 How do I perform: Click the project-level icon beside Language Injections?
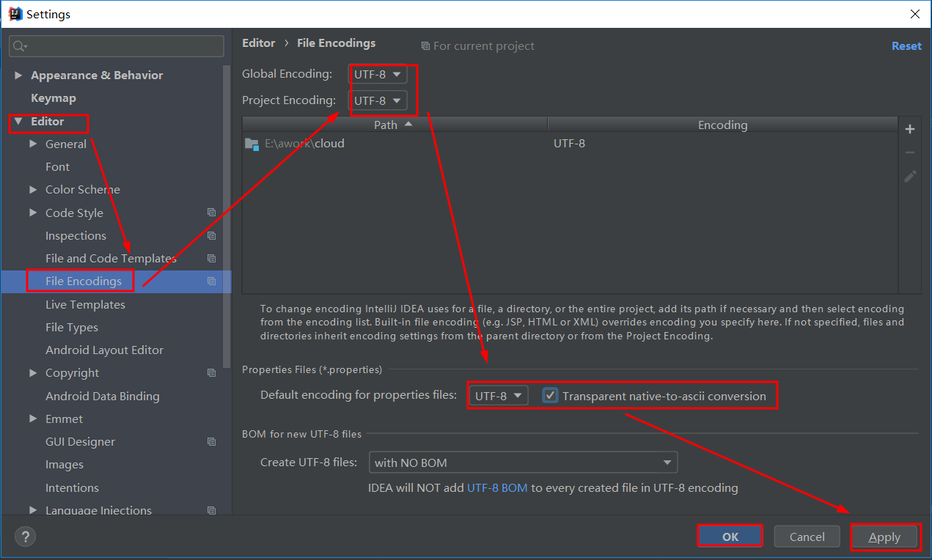pos(211,510)
